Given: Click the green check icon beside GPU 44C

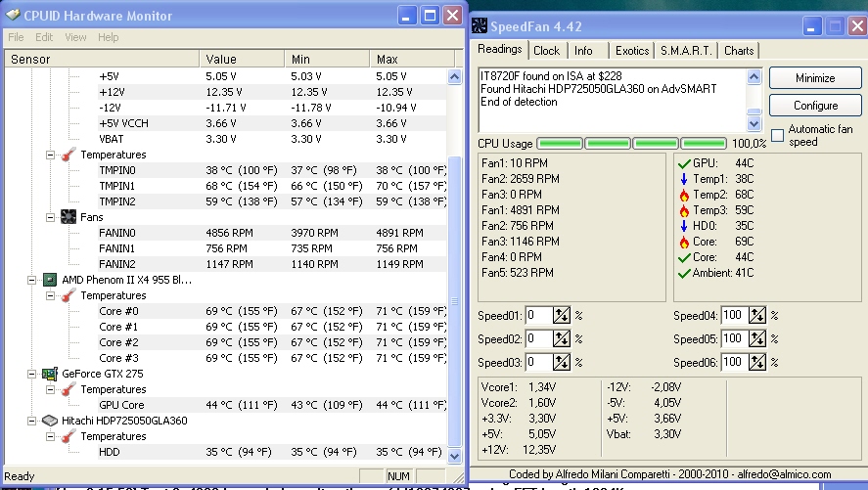Looking at the screenshot, I should pos(684,163).
